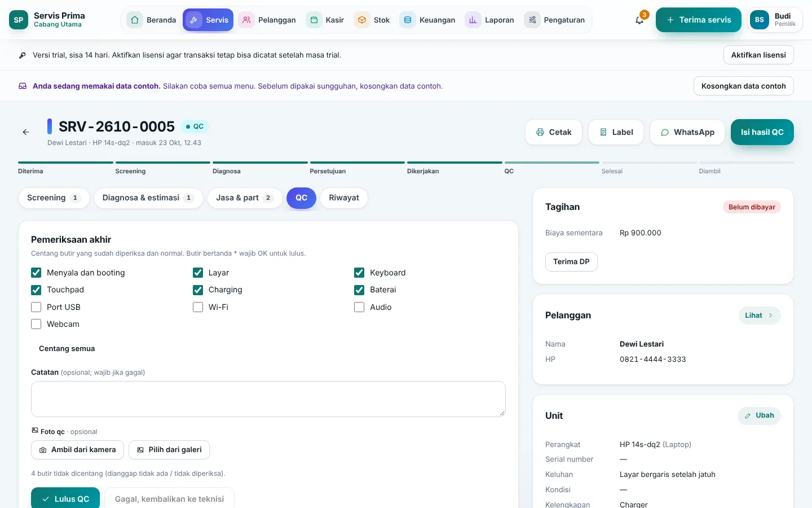The image size is (812, 508).
Task: Click Gagal, kembalikan ke teknisi
Action: point(169,498)
